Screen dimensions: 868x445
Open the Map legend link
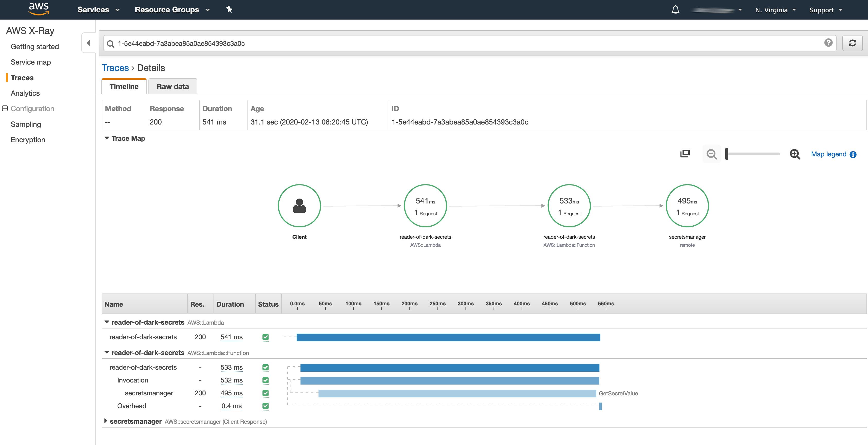pyautogui.click(x=828, y=154)
